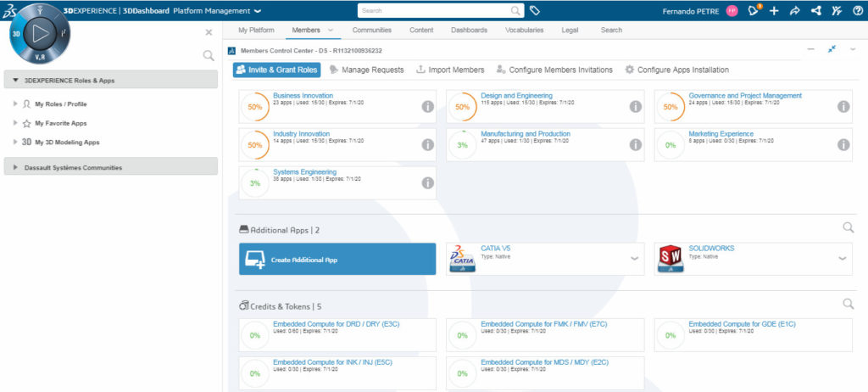Switch to Legal tab
868x392 pixels.
coord(570,30)
